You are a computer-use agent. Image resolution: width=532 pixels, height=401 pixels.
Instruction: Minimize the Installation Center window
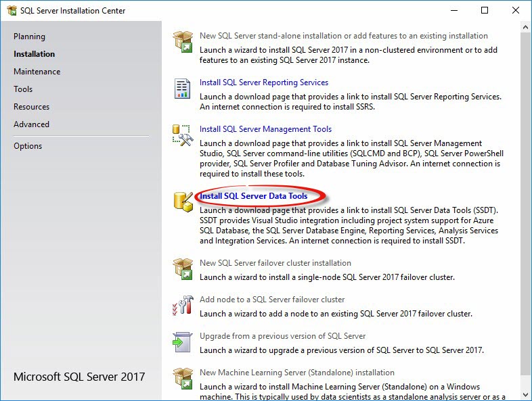[x=454, y=11]
